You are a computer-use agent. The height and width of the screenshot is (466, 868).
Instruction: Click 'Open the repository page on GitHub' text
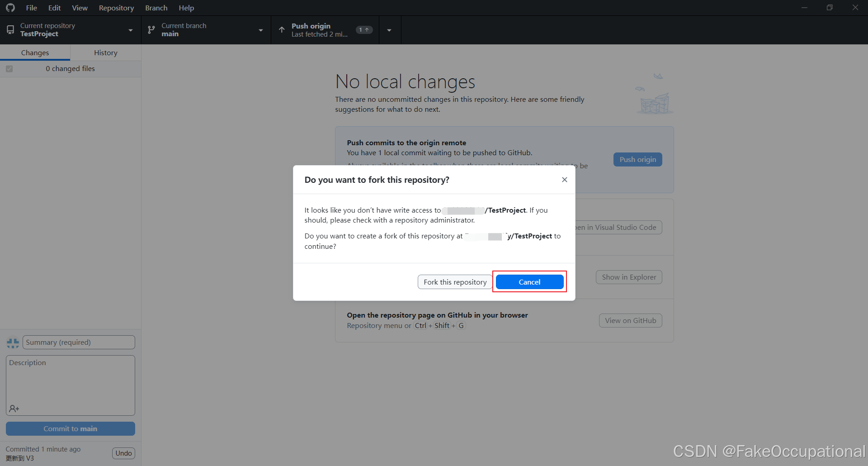point(437,315)
